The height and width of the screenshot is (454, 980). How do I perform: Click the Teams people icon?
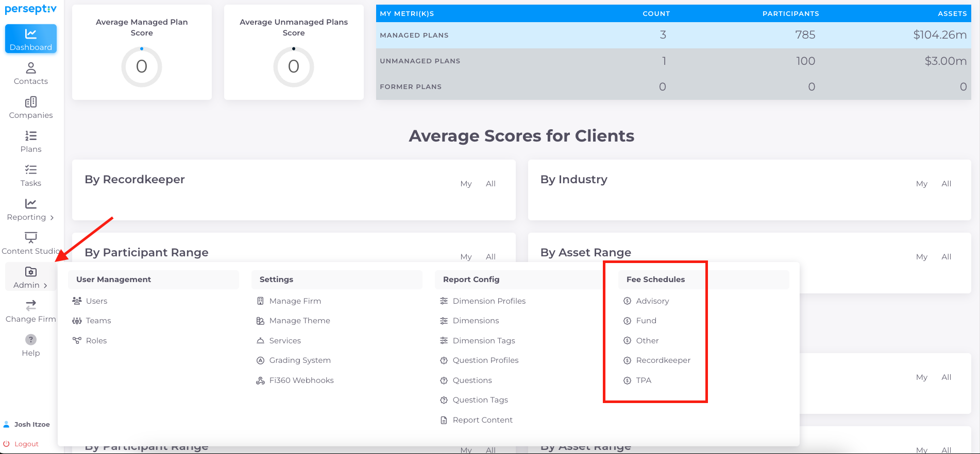77,321
